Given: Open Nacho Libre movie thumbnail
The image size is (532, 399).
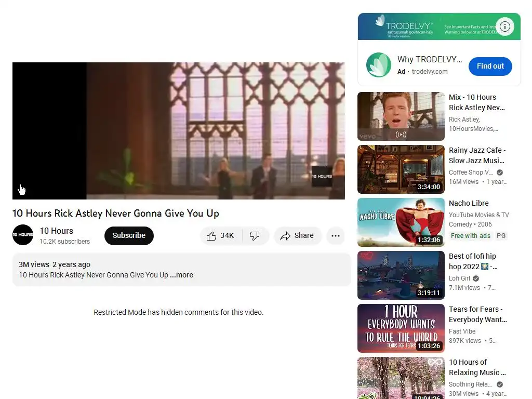Looking at the screenshot, I should [401, 222].
